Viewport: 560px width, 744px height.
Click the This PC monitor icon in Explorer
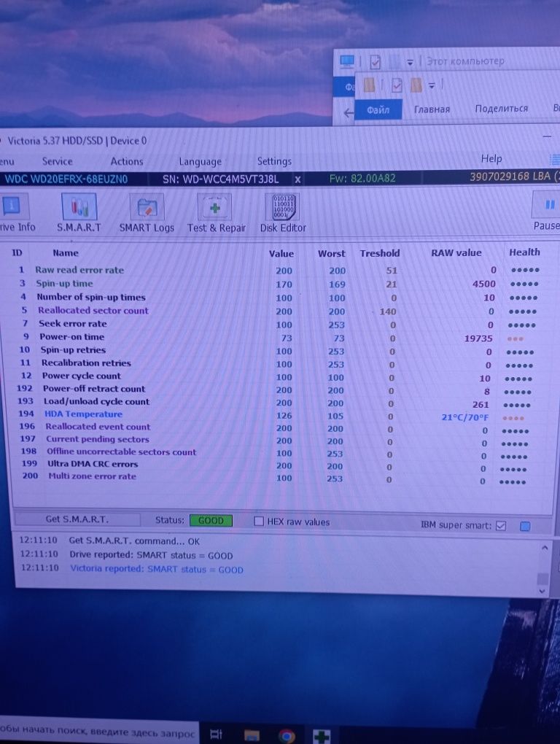[347, 61]
